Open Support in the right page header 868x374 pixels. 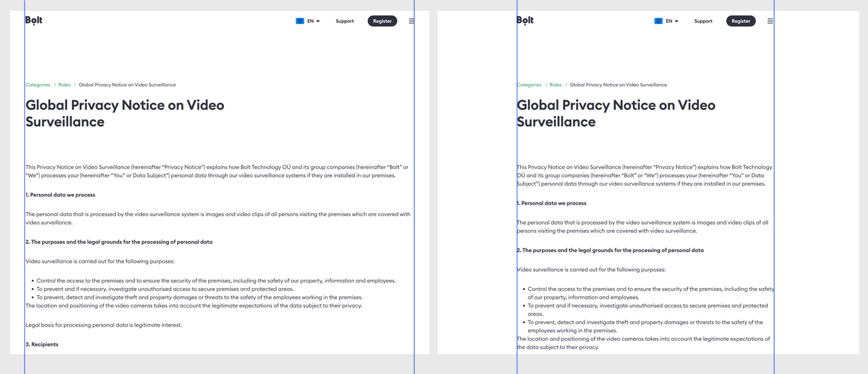[703, 21]
